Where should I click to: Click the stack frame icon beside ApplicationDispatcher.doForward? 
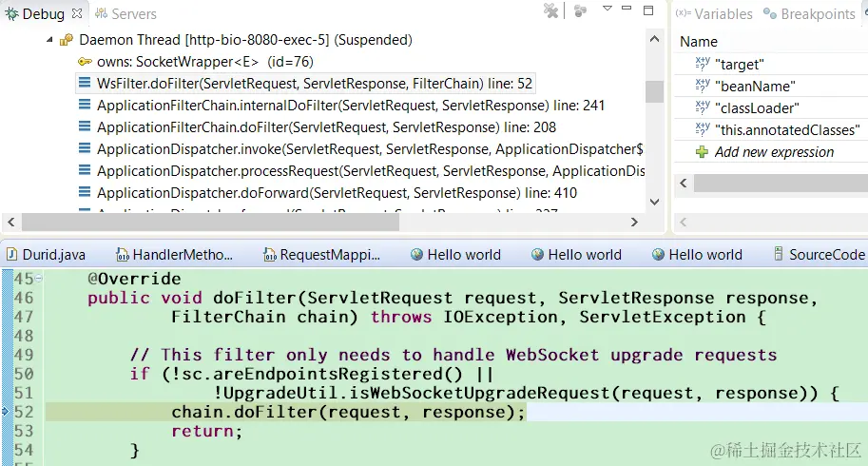click(x=85, y=192)
